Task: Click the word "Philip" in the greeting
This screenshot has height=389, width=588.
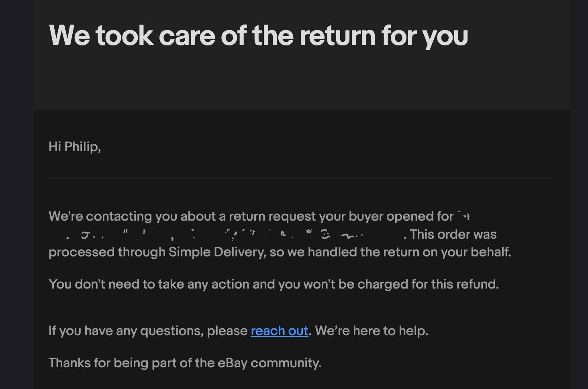Action: click(82, 147)
